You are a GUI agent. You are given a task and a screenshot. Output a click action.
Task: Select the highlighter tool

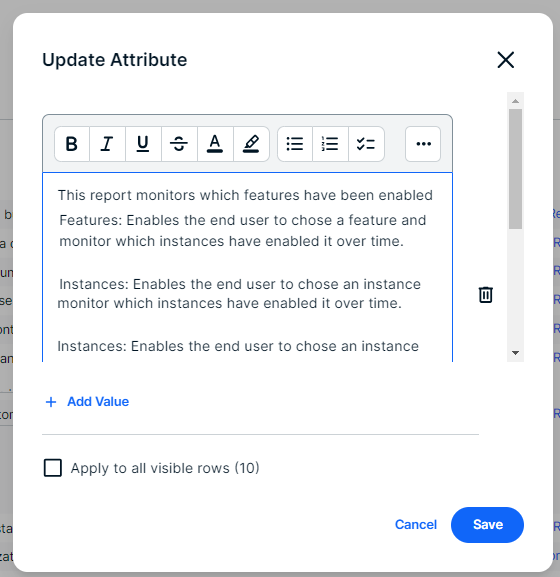tap(251, 144)
